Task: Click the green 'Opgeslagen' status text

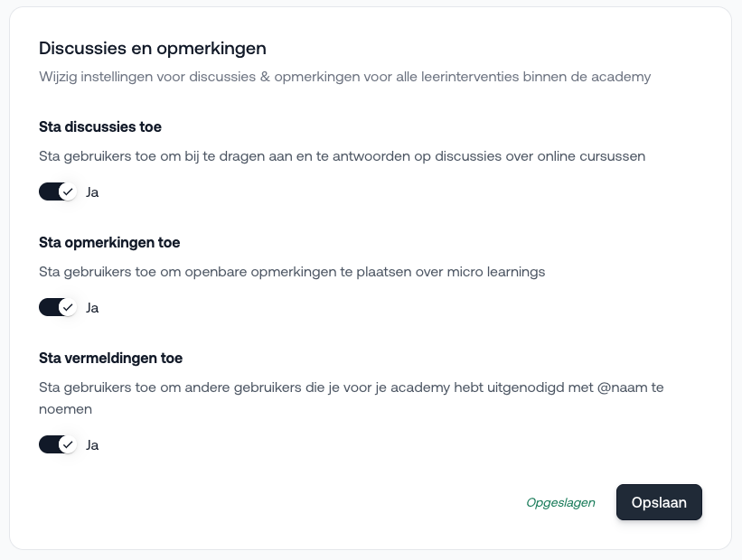Action: [560, 503]
